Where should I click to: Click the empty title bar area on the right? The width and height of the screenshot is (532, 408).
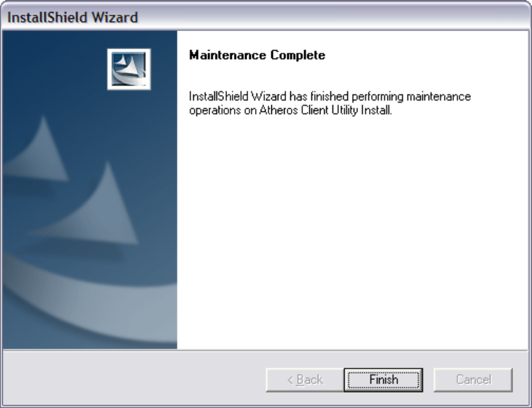click(335, 17)
